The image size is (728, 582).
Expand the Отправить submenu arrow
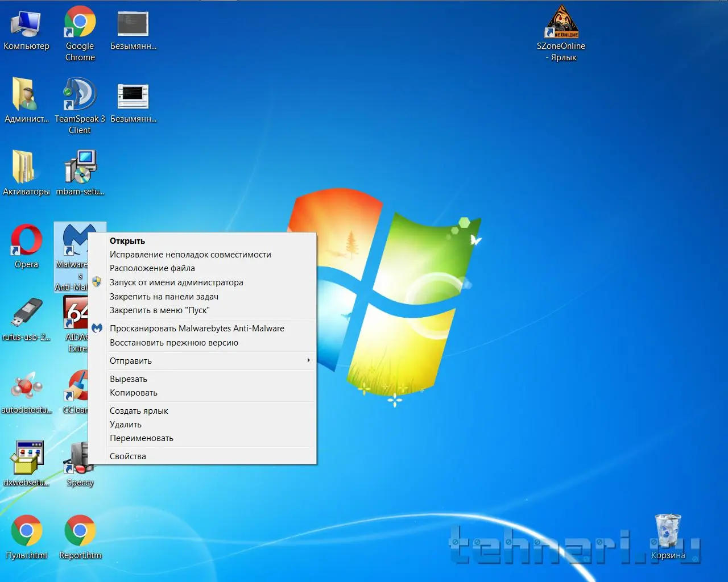(308, 360)
